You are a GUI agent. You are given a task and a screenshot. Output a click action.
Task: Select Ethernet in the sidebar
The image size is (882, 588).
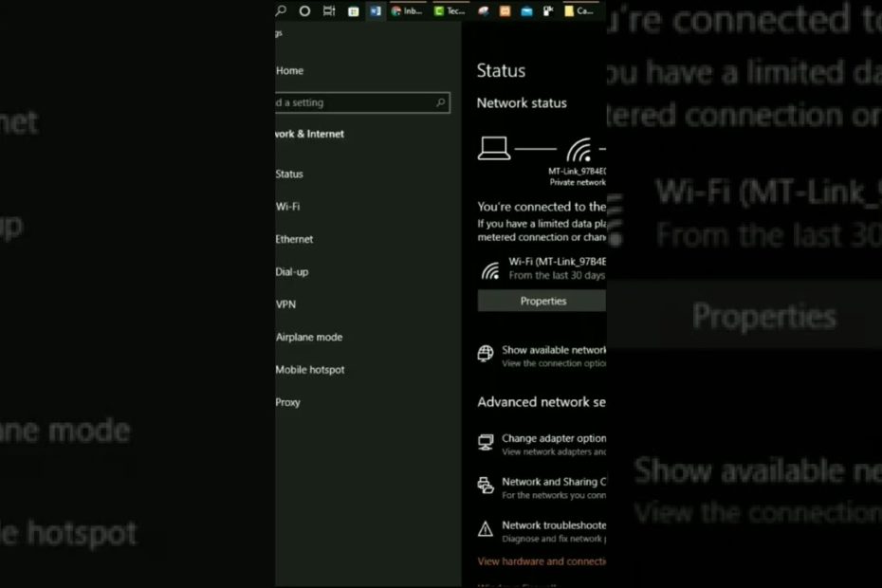tap(294, 240)
